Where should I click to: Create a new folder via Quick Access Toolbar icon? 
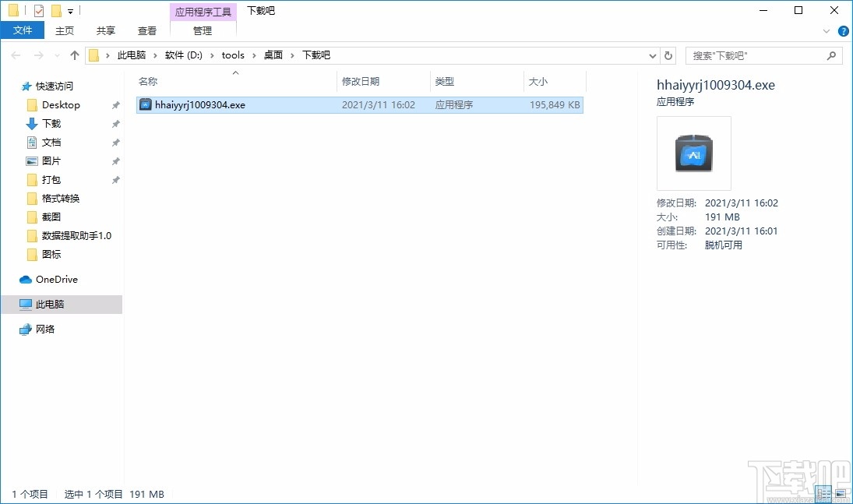pos(56,10)
